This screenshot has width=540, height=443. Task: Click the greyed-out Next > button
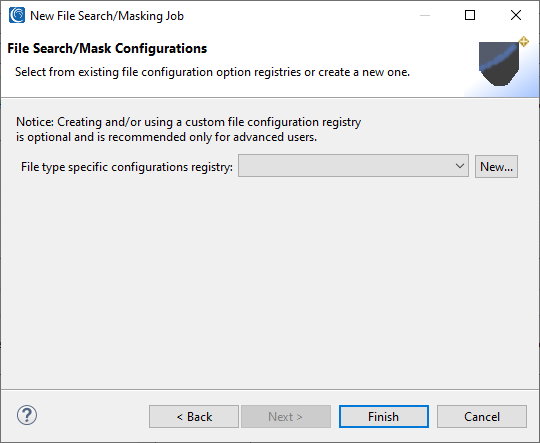click(x=286, y=417)
